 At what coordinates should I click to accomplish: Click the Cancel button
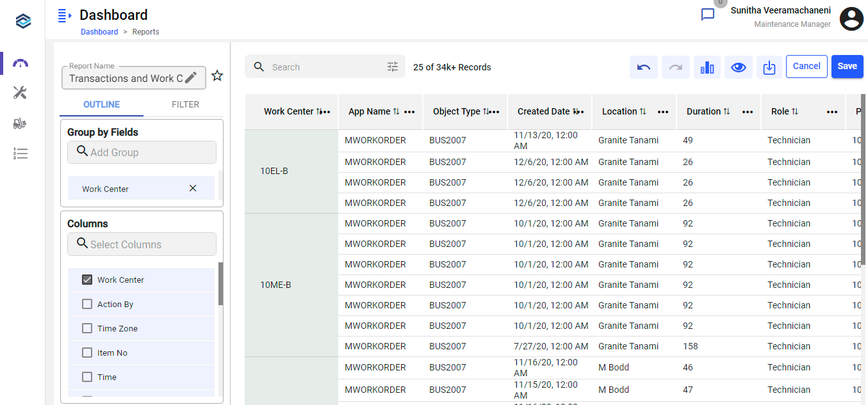807,67
